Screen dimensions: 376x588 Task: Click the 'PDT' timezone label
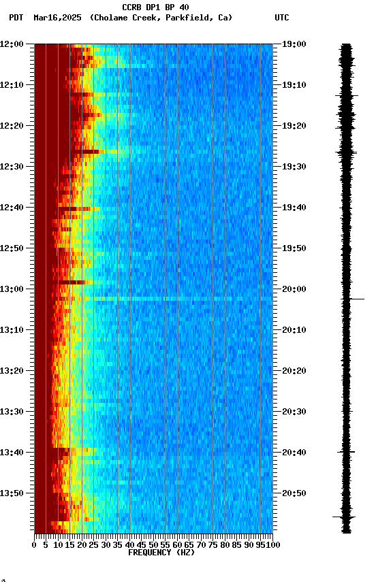pyautogui.click(x=16, y=18)
